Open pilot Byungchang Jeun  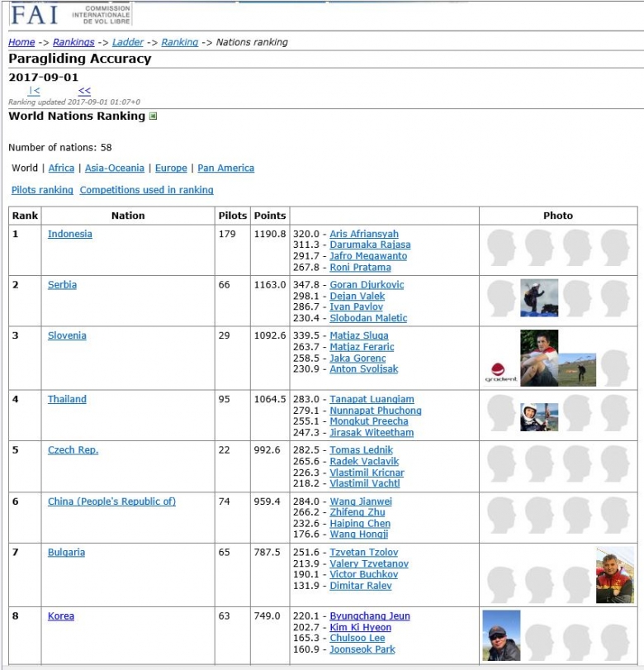tap(370, 615)
